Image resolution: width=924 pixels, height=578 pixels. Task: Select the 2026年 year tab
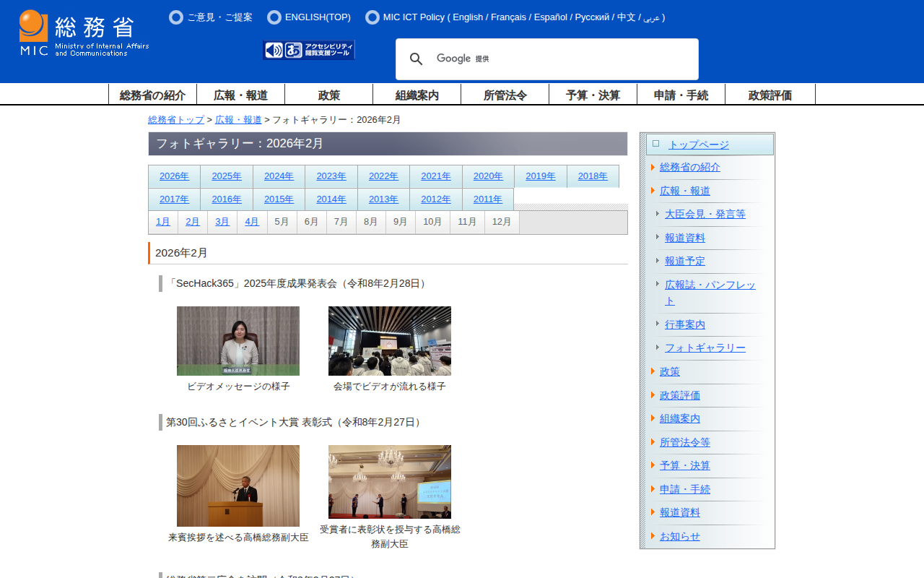pos(175,176)
